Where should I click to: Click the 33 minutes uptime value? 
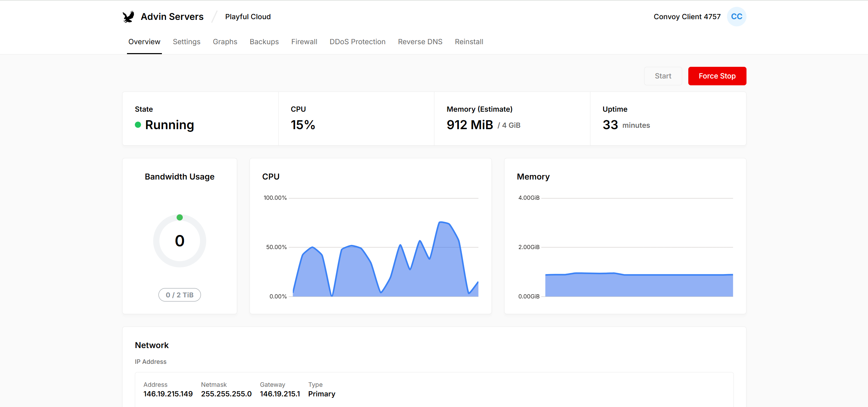626,125
